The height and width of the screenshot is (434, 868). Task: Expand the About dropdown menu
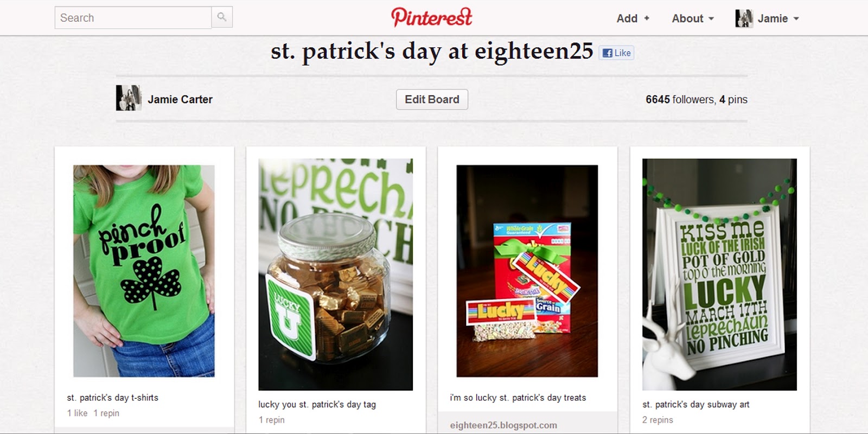[693, 18]
